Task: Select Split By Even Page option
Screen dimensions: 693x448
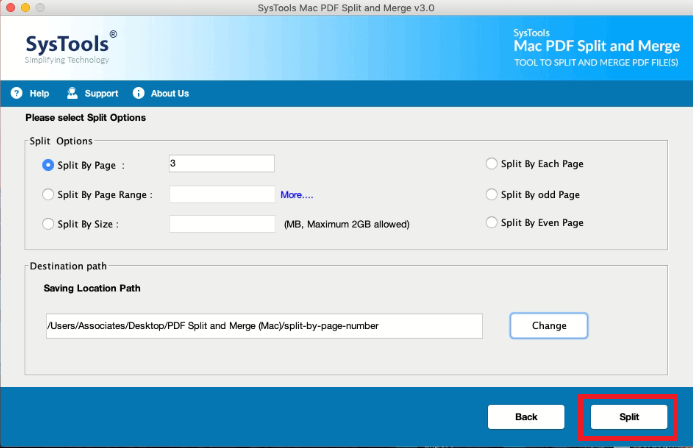Action: tap(491, 222)
